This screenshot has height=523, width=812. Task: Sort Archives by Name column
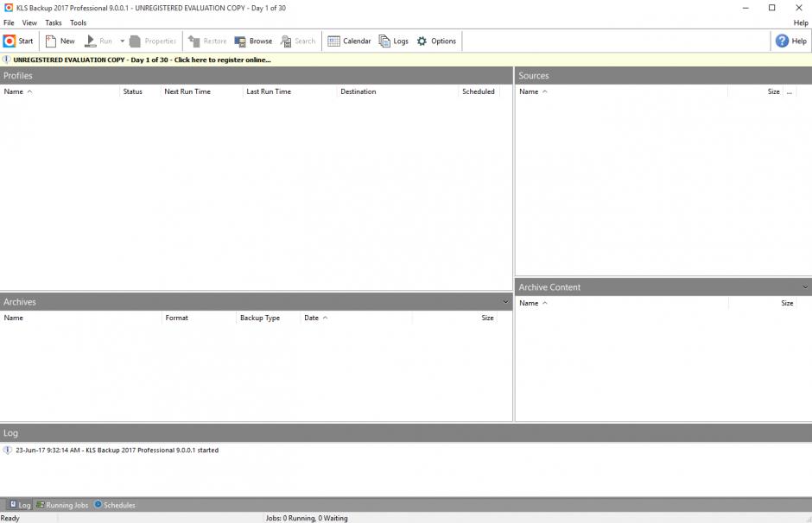coord(81,318)
